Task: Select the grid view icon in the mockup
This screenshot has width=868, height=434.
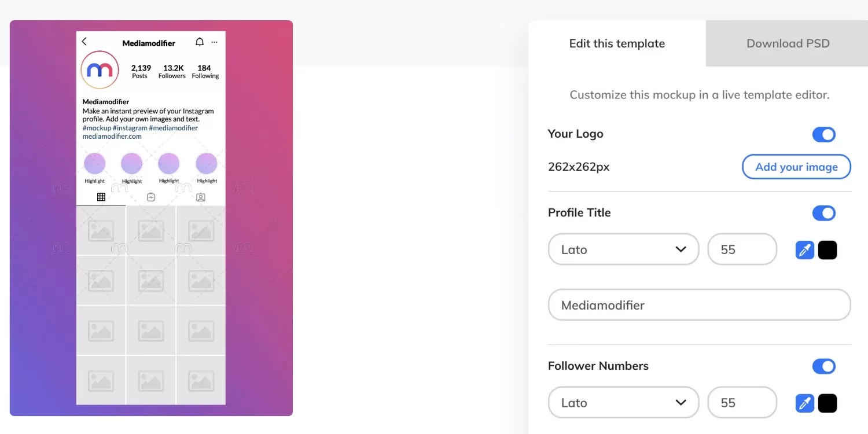Action: (101, 197)
